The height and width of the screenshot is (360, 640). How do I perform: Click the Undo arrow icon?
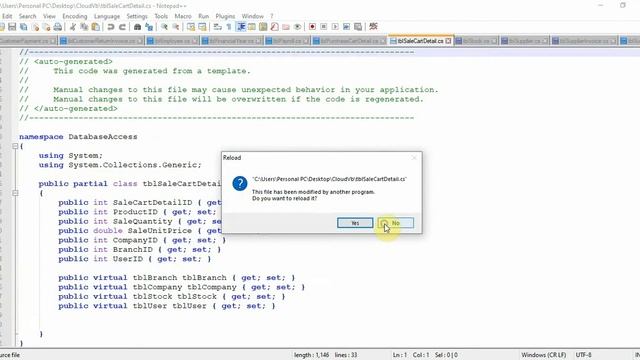[x=111, y=27]
